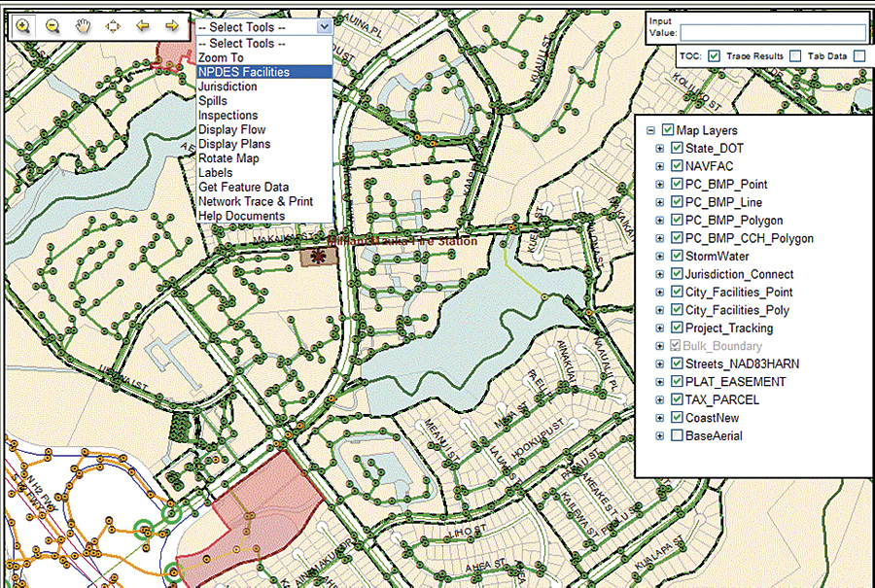
Task: Expand the Bulk_Boundary node
Action: click(659, 346)
